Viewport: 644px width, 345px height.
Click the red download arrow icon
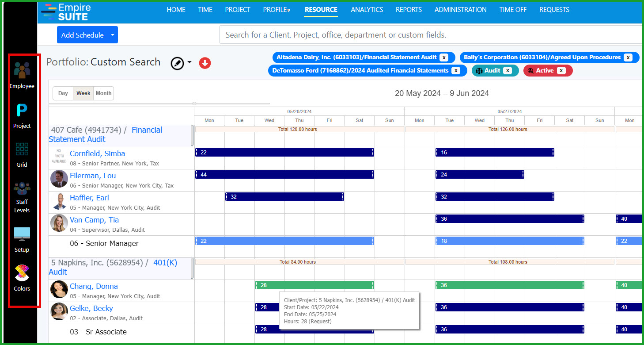(205, 63)
